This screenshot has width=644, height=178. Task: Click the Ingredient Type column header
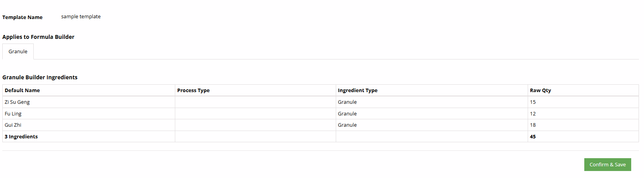coord(357,90)
